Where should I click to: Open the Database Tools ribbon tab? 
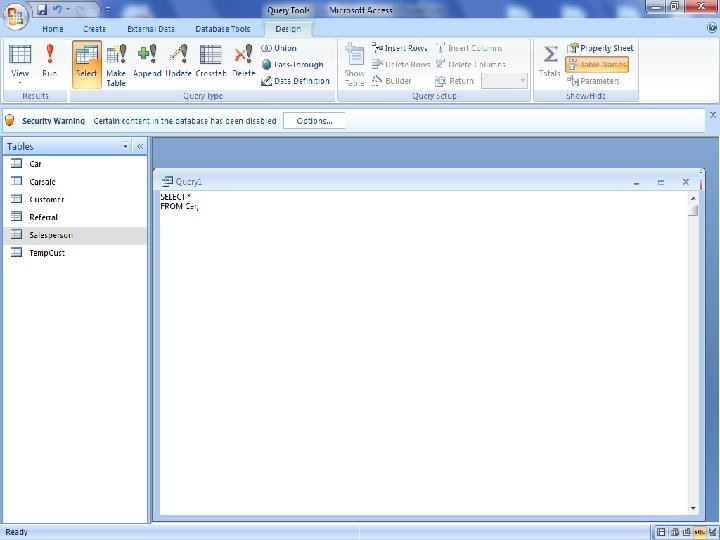point(223,28)
